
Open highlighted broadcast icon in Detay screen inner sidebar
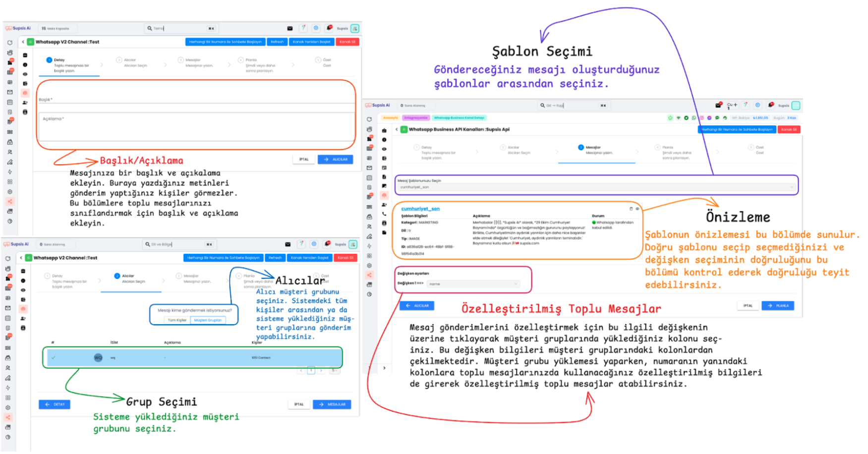pos(25,93)
